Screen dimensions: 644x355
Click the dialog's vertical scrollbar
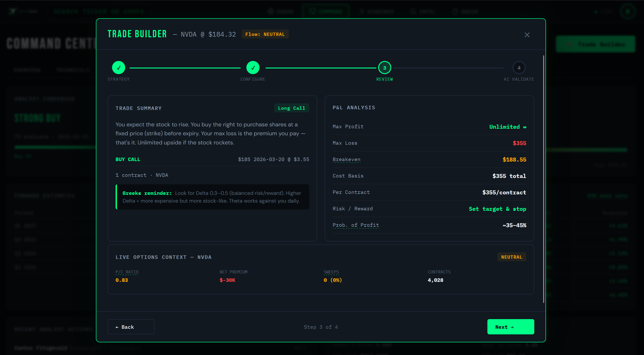pyautogui.click(x=543, y=179)
